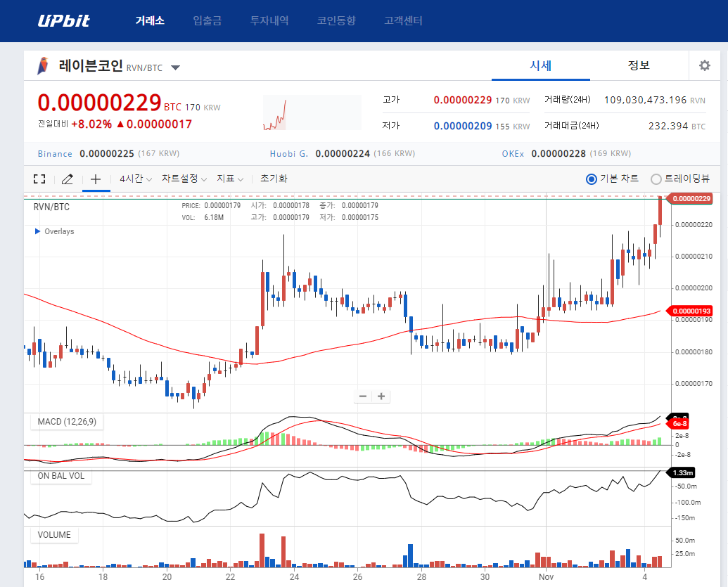Click the Nov date axis label
728x587 pixels.
pos(546,576)
